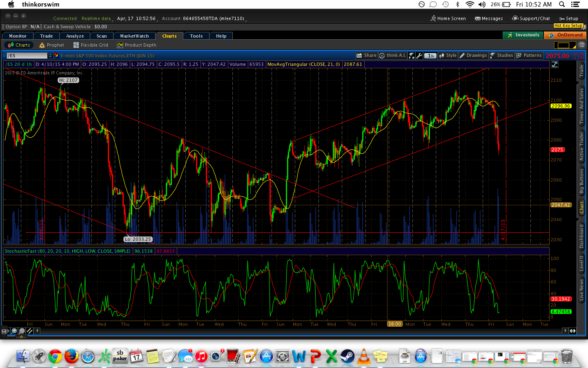Switch to the MarketWatch tab
Viewport: 588px width, 368px height.
(134, 36)
